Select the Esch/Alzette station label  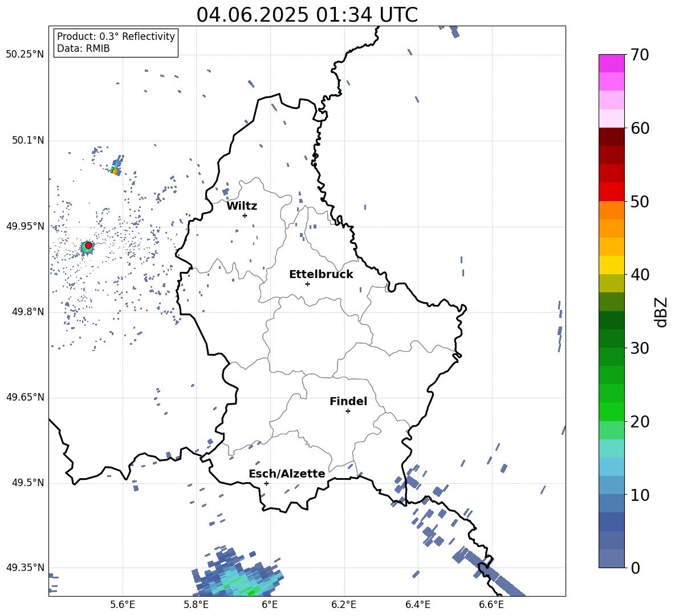pyautogui.click(x=287, y=474)
